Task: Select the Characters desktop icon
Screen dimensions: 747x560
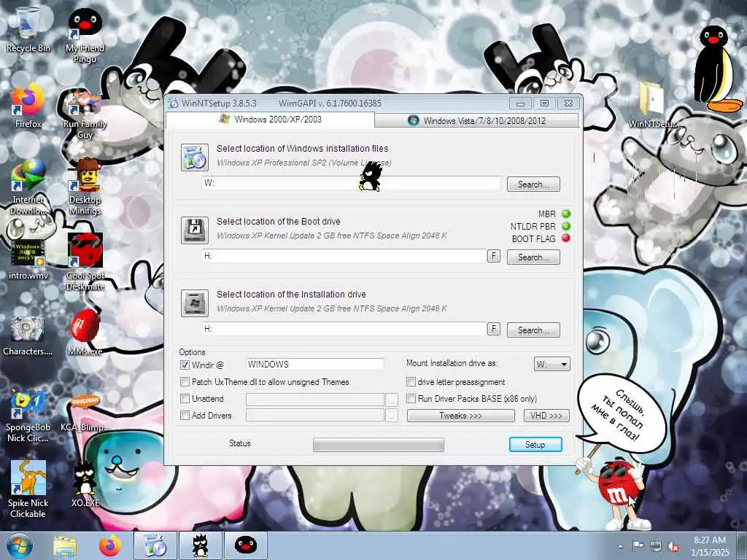Action: coord(28,335)
